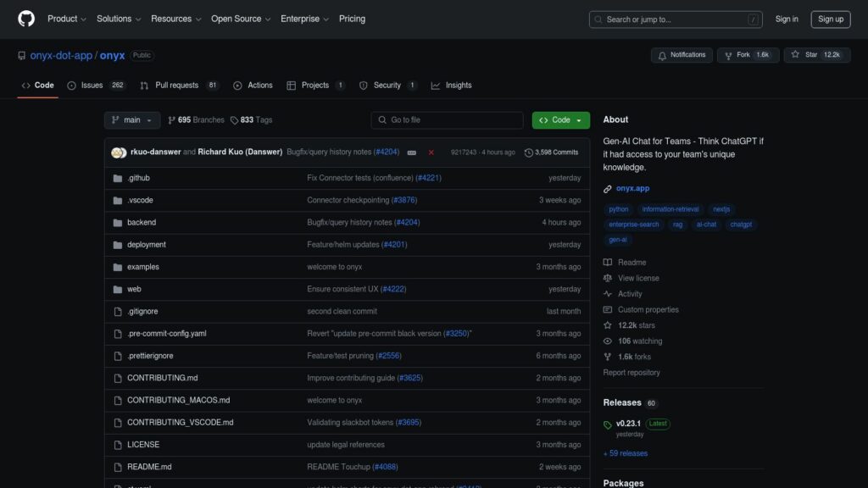Click the .github folder icon

pyautogui.click(x=117, y=178)
